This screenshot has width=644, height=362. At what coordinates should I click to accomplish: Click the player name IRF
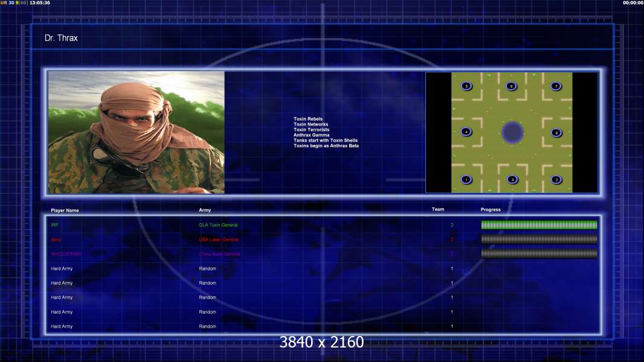point(54,225)
